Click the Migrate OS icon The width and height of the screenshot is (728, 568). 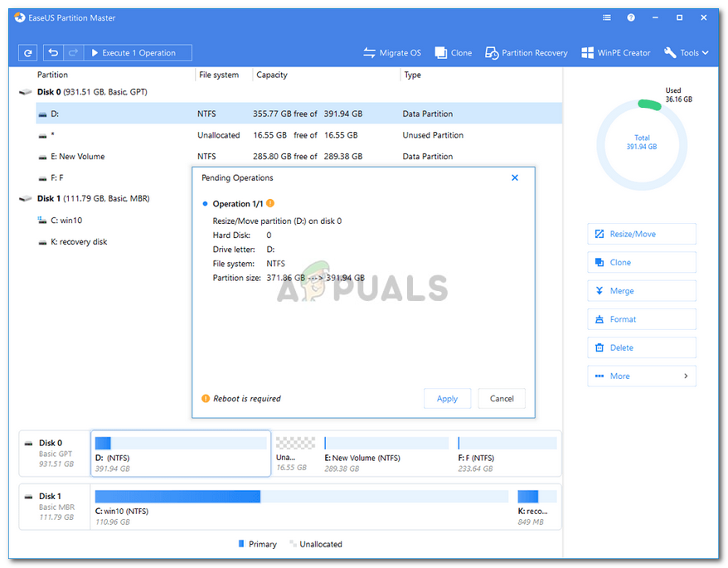[x=370, y=53]
